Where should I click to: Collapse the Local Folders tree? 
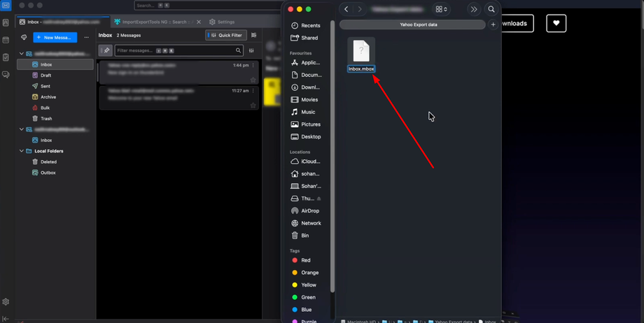pos(22,151)
